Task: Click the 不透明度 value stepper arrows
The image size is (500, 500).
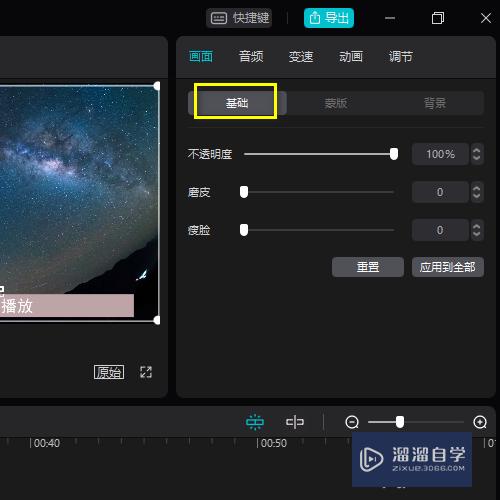Action: click(x=477, y=154)
